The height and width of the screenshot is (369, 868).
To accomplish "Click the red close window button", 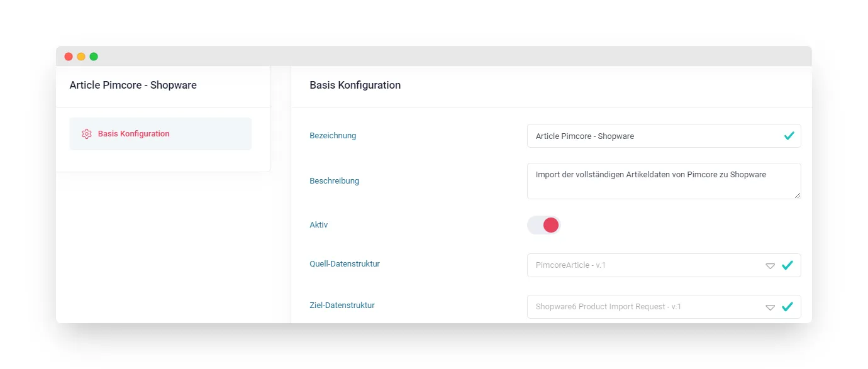I will click(x=69, y=57).
